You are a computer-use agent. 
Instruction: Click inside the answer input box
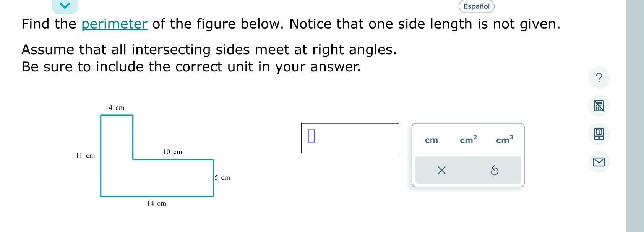[350, 138]
